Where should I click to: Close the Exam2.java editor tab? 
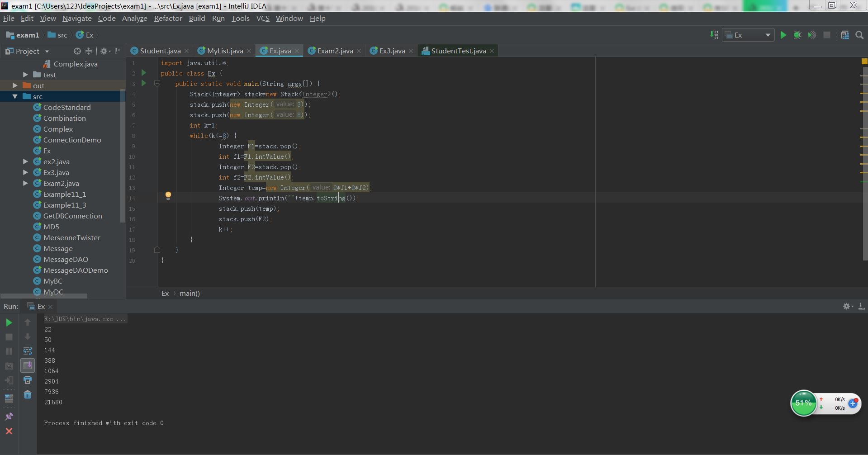coord(359,51)
